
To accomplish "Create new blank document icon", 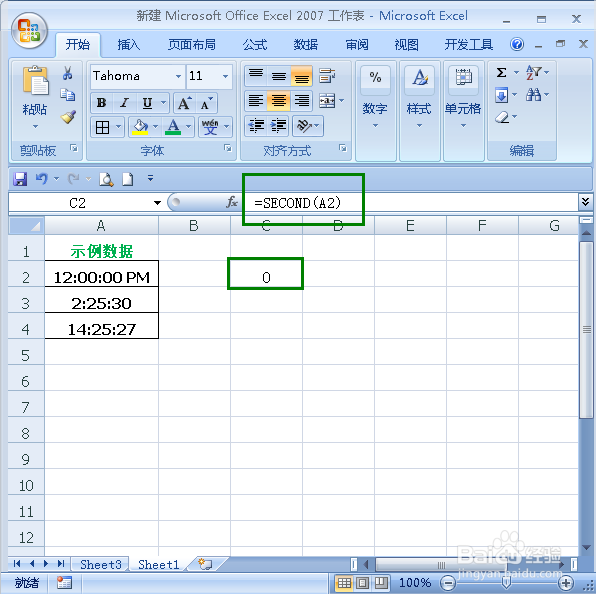I will 128,179.
